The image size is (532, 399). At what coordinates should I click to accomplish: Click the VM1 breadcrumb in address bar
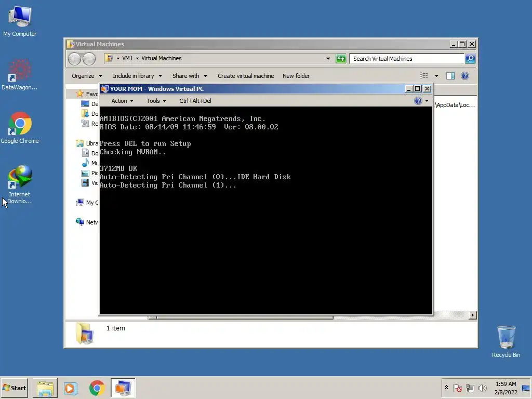click(128, 58)
